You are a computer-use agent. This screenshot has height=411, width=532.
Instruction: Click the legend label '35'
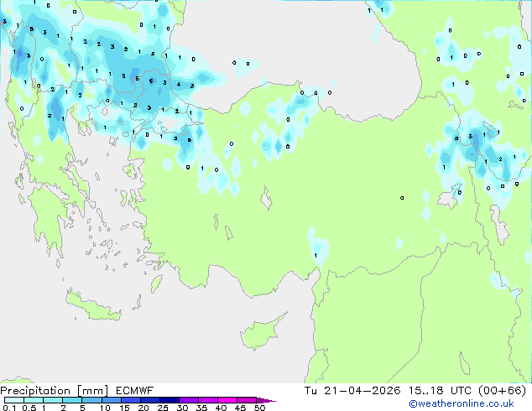click(x=201, y=408)
